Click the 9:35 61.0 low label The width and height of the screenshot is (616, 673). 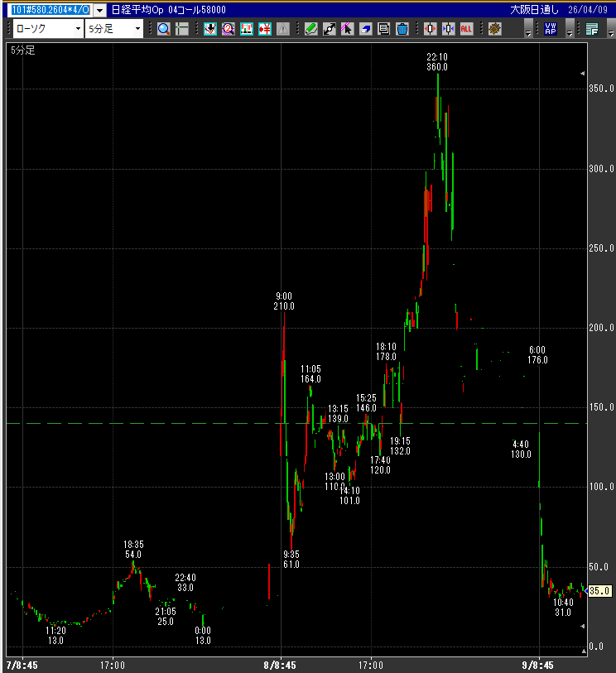point(291,560)
